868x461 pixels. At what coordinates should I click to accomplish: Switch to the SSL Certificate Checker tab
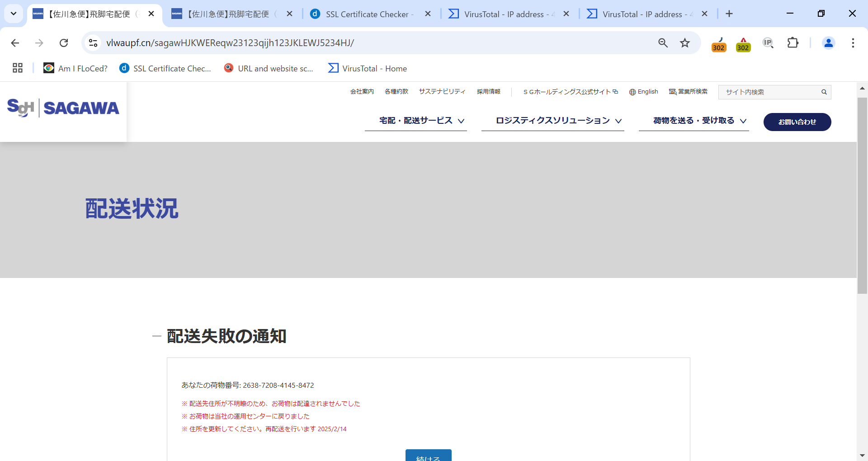click(x=364, y=14)
